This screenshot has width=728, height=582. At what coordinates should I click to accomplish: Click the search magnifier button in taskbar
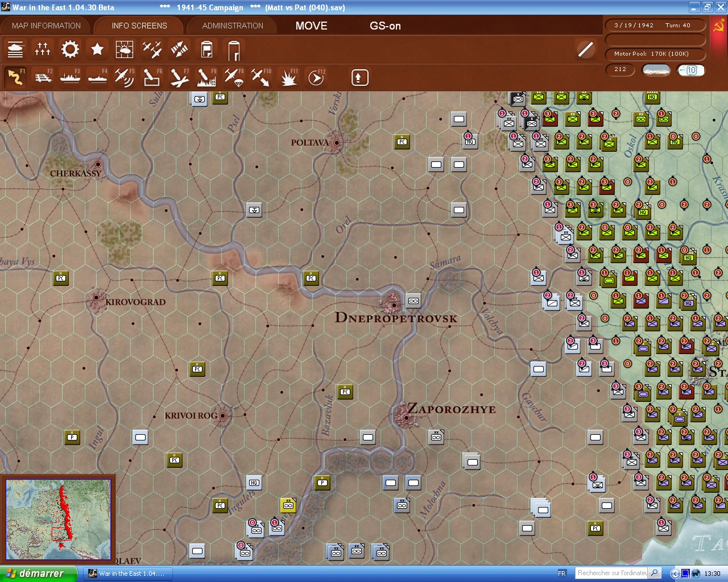pyautogui.click(x=655, y=573)
